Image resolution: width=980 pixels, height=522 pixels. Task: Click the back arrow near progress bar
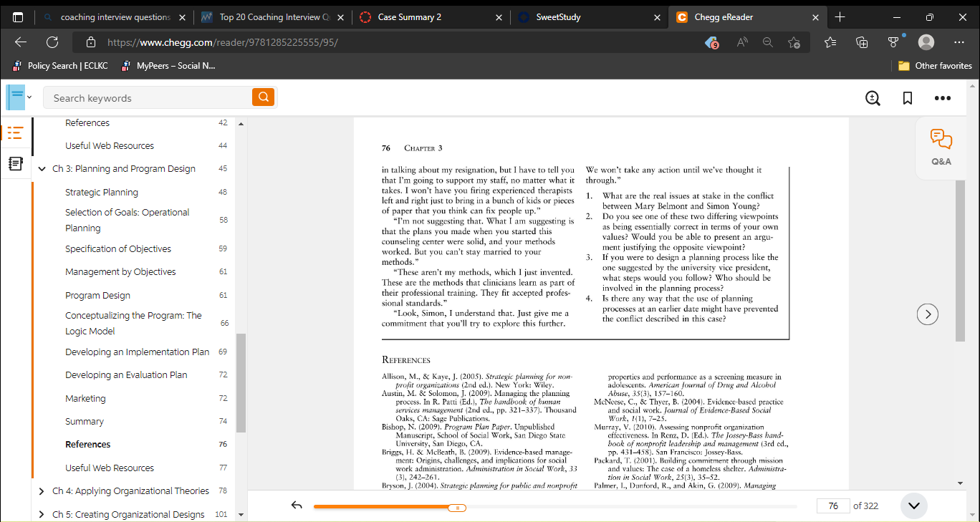pyautogui.click(x=297, y=506)
